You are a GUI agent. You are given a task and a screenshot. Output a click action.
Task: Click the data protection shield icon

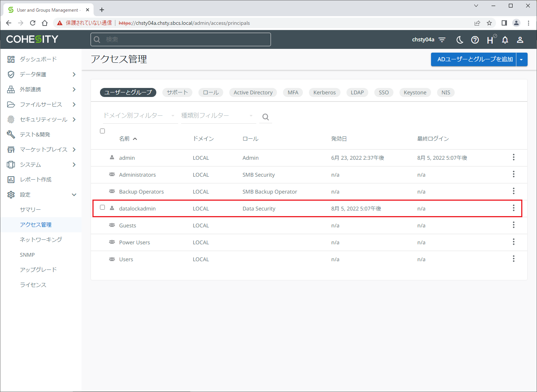point(11,74)
